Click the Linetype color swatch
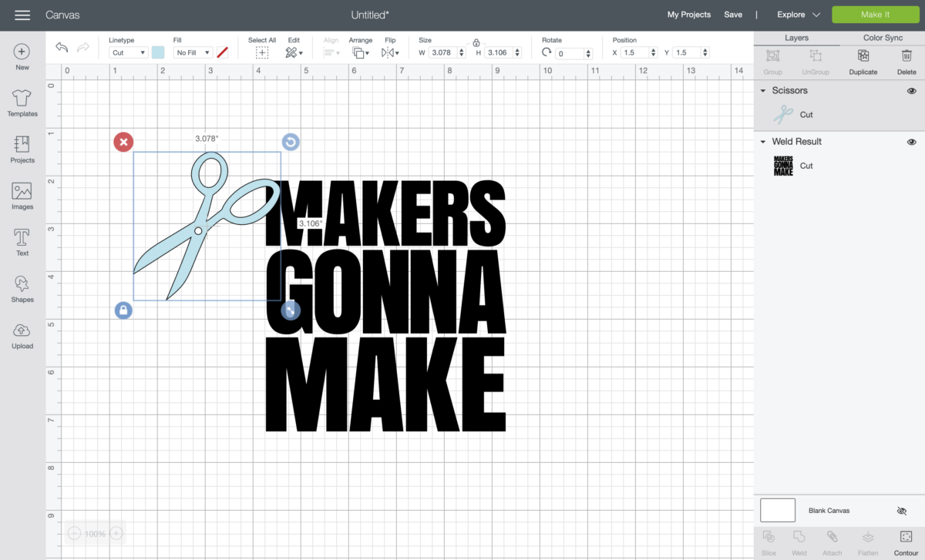925x560 pixels. point(159,52)
